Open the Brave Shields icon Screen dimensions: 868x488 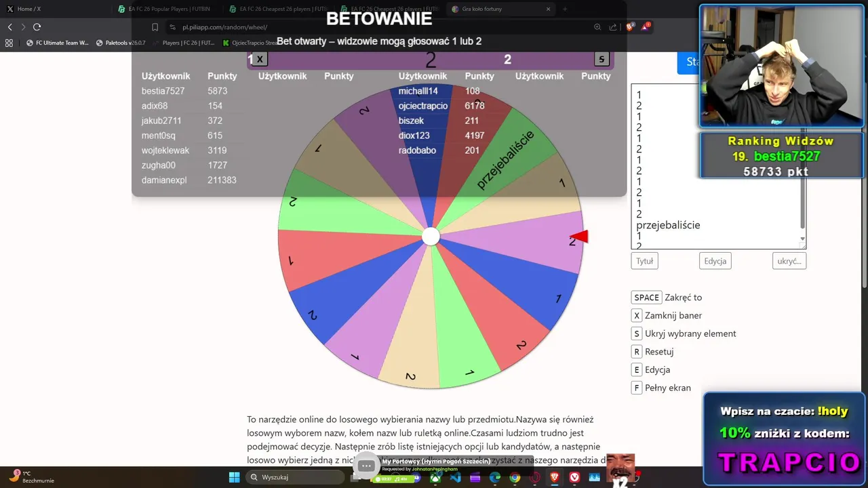[x=630, y=27]
